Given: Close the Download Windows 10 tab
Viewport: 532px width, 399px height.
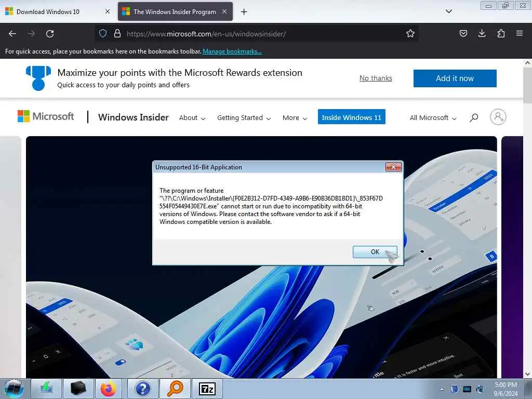Looking at the screenshot, I should click(108, 11).
